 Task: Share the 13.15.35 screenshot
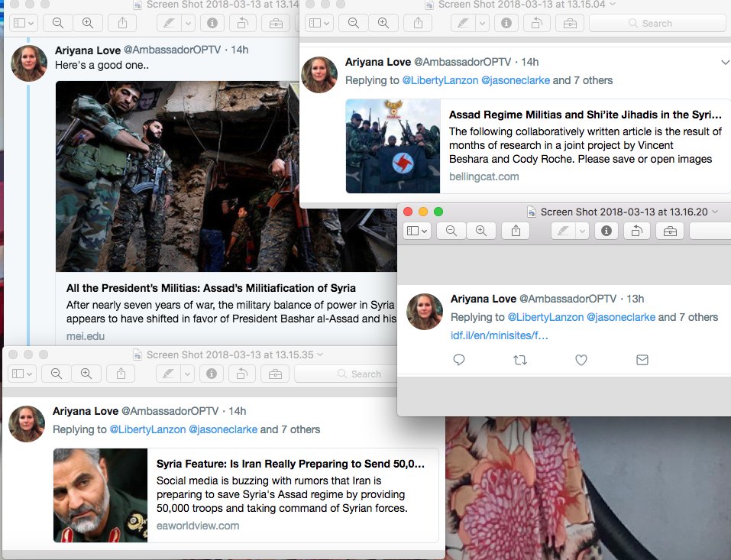[121, 374]
